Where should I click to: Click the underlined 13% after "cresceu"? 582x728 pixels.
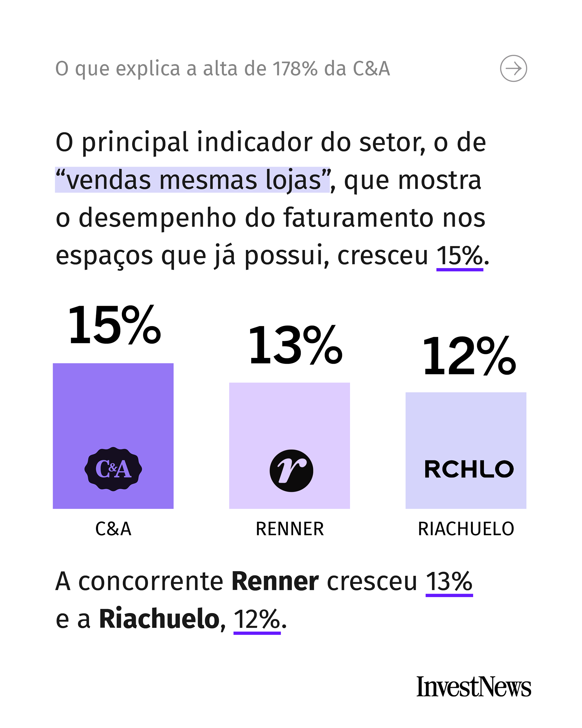[449, 581]
